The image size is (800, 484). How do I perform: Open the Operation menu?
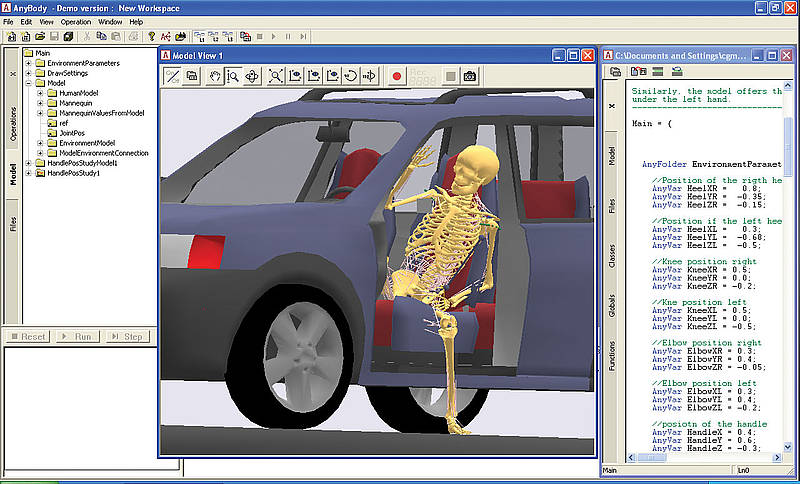click(75, 21)
